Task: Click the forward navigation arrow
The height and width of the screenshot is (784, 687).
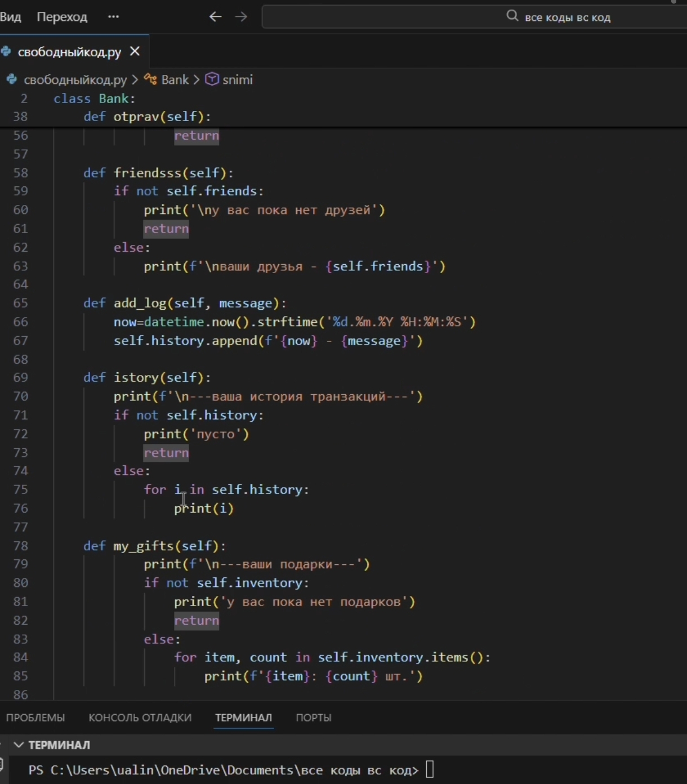Action: (x=241, y=17)
